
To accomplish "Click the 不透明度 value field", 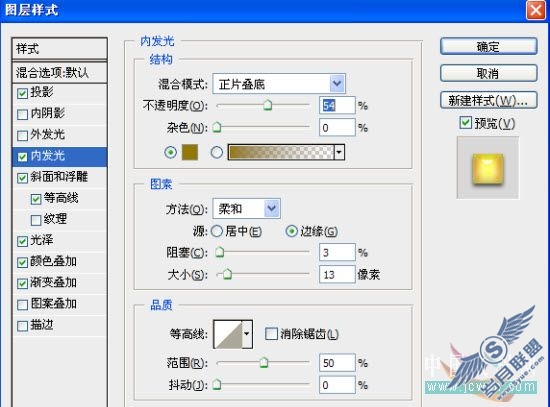I will coord(337,105).
